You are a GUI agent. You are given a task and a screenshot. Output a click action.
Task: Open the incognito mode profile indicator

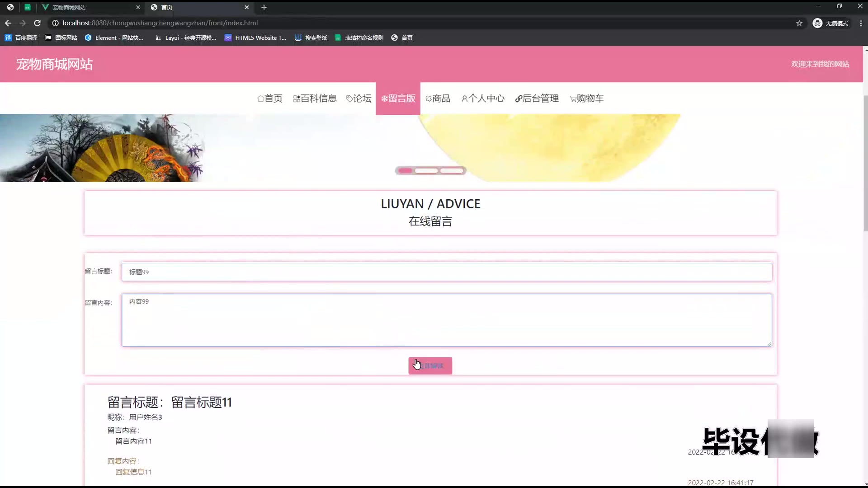(831, 23)
